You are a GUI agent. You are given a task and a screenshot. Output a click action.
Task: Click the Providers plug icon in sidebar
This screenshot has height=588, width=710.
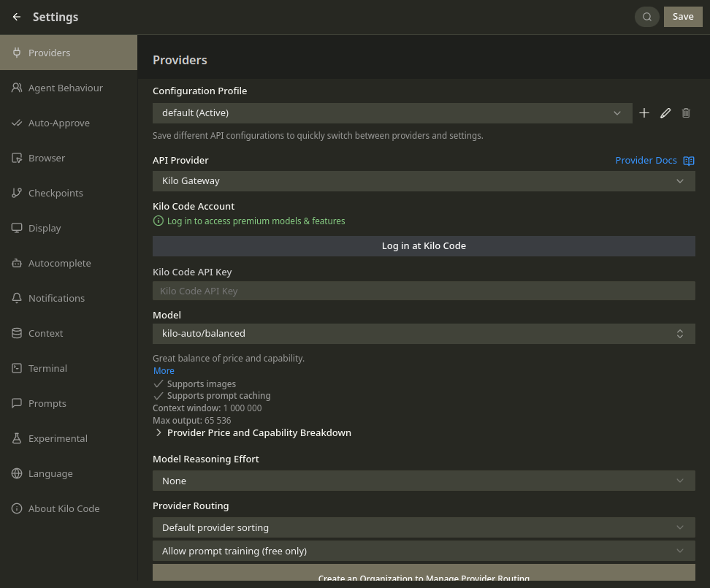click(x=17, y=53)
